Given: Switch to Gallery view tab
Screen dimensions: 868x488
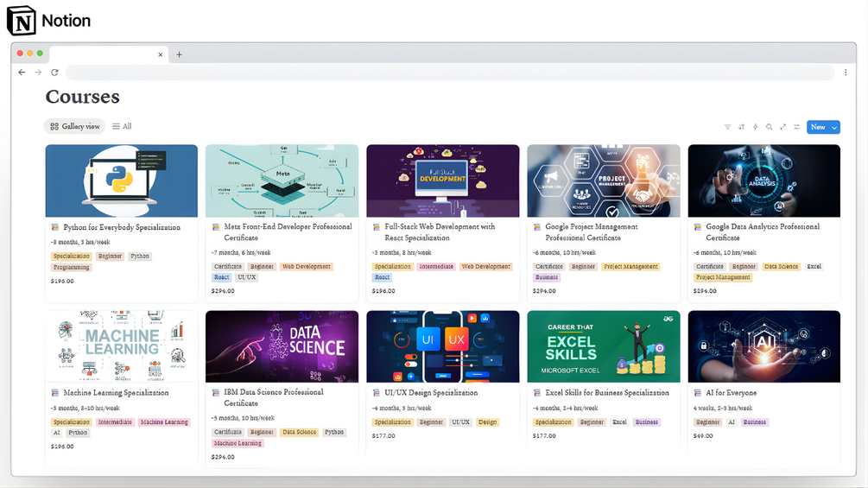Looking at the screenshot, I should (x=75, y=126).
